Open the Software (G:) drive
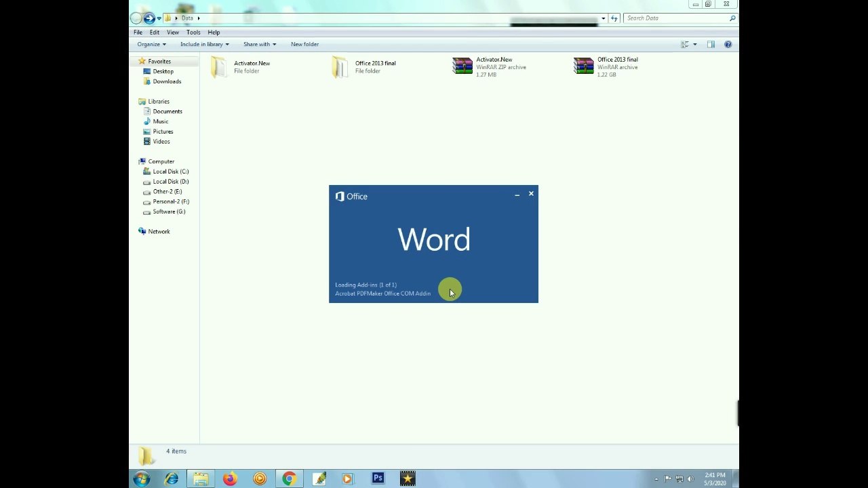868x488 pixels. pyautogui.click(x=164, y=211)
